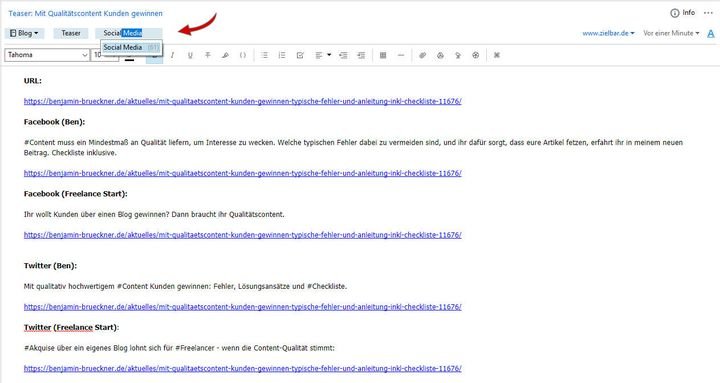Select the highlighter tool
This screenshot has width=720, height=383.
(x=225, y=55)
